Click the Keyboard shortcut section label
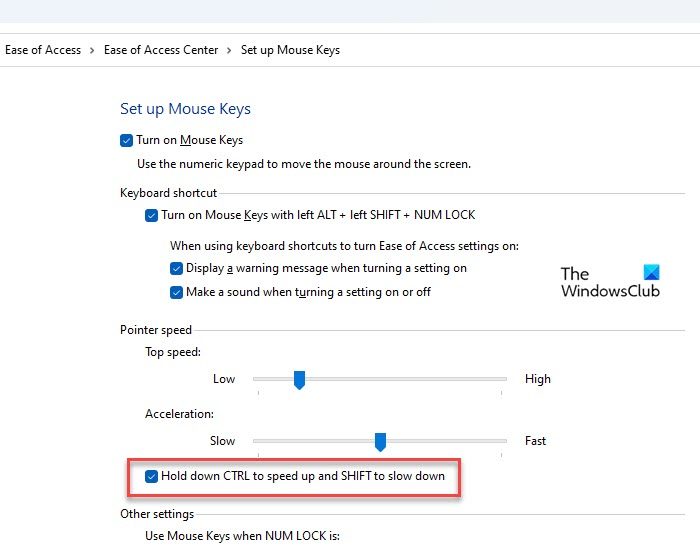This screenshot has width=700, height=550. coord(168,193)
